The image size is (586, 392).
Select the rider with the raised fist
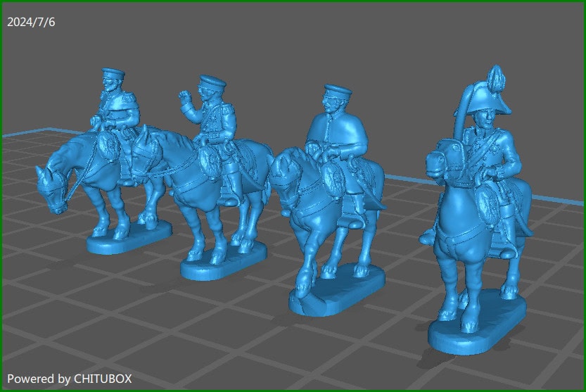click(211, 120)
